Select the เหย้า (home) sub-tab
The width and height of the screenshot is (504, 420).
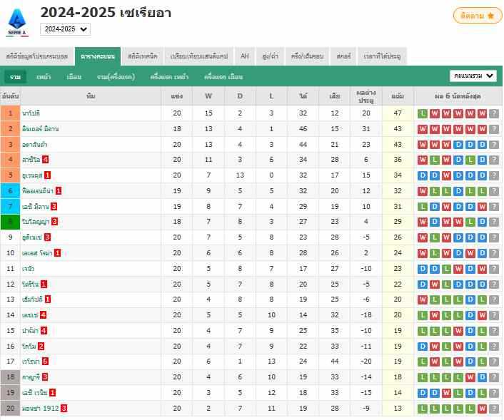point(44,76)
